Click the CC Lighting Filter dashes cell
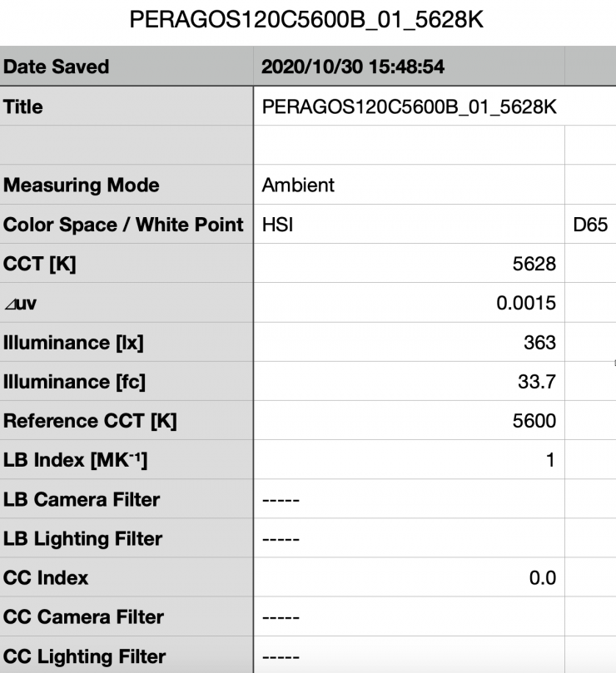The height and width of the screenshot is (673, 616). [408, 656]
